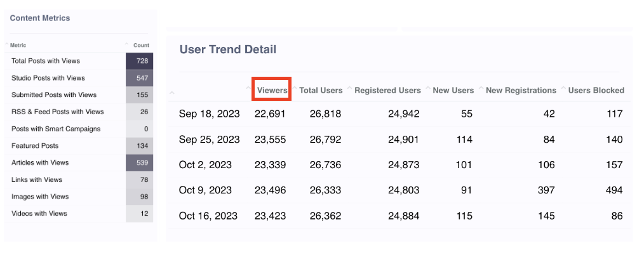Click the count cell showing 134

pyautogui.click(x=140, y=145)
